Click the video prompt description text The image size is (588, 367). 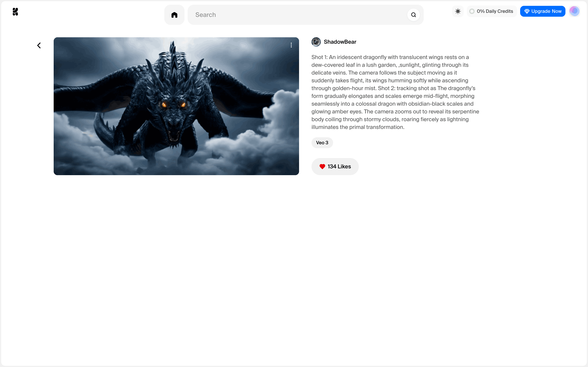pos(395,92)
